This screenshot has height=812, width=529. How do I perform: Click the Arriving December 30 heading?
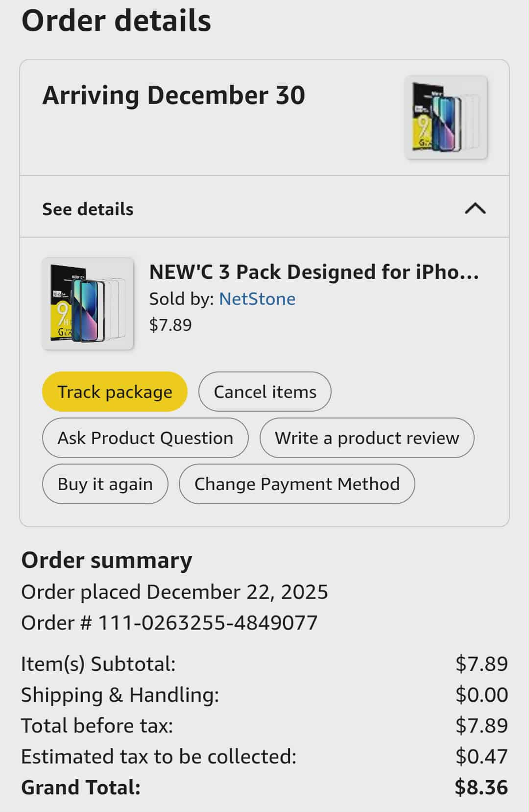(173, 95)
